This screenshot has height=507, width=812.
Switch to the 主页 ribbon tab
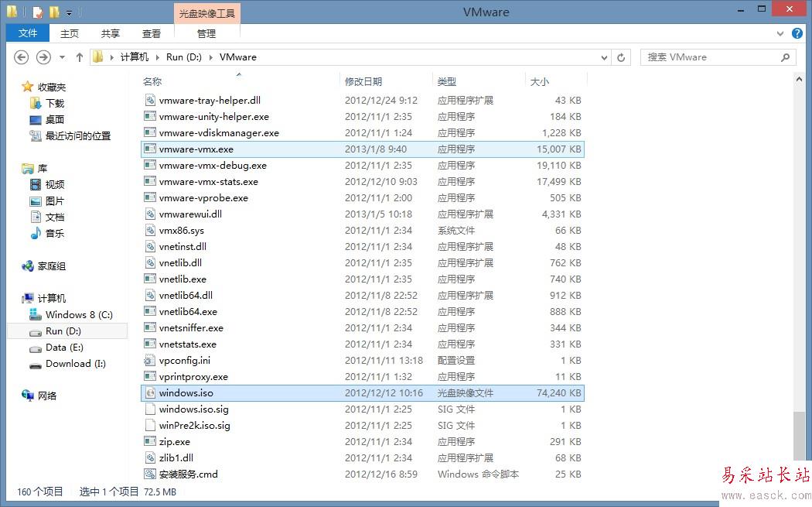(70, 34)
